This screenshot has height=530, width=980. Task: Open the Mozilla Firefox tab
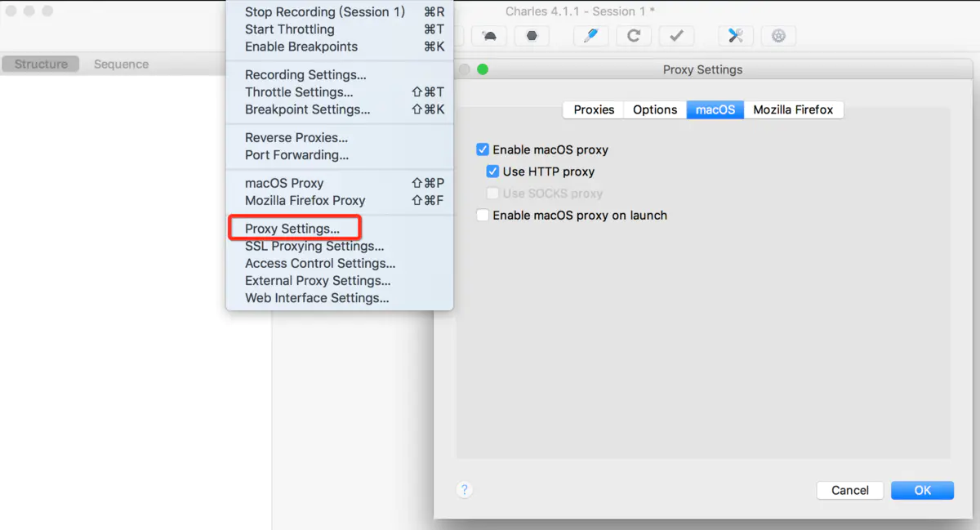[x=793, y=109]
